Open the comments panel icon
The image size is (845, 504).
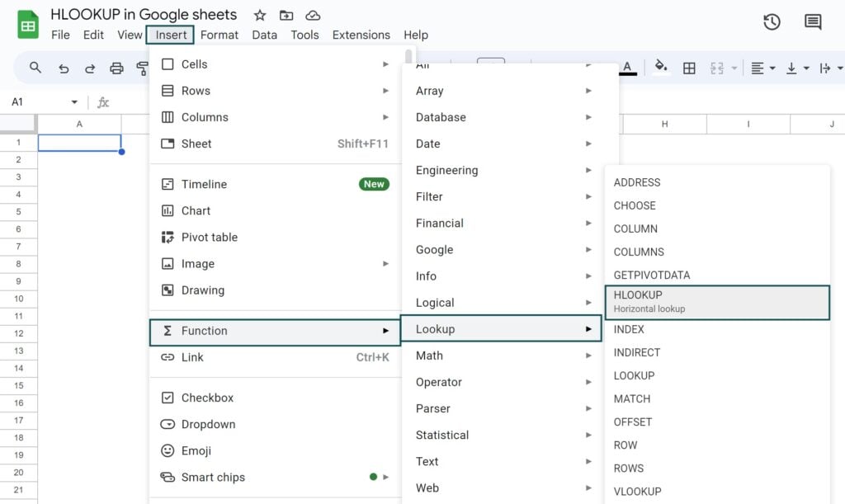[x=813, y=22]
